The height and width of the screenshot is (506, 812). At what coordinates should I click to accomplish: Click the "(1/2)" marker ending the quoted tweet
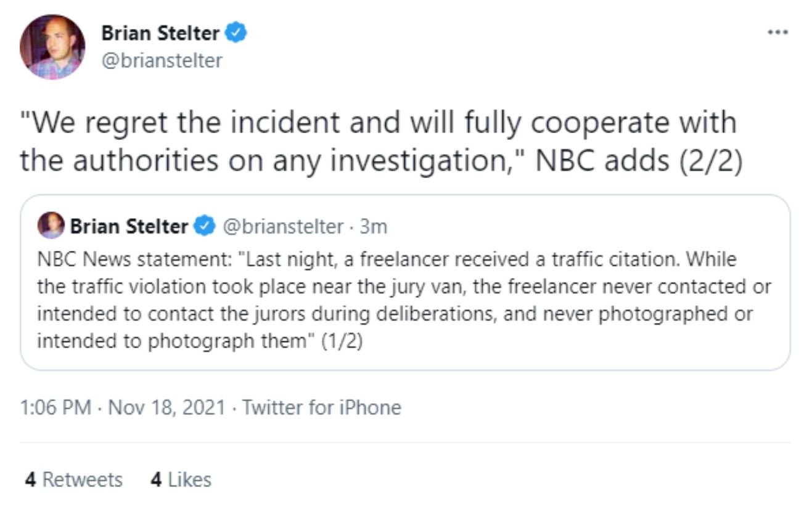[342, 341]
